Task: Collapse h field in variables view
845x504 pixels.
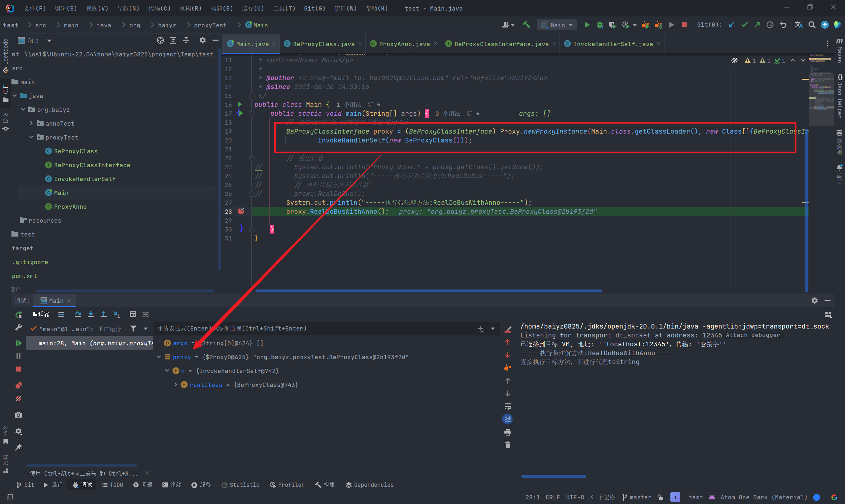Action: click(167, 371)
